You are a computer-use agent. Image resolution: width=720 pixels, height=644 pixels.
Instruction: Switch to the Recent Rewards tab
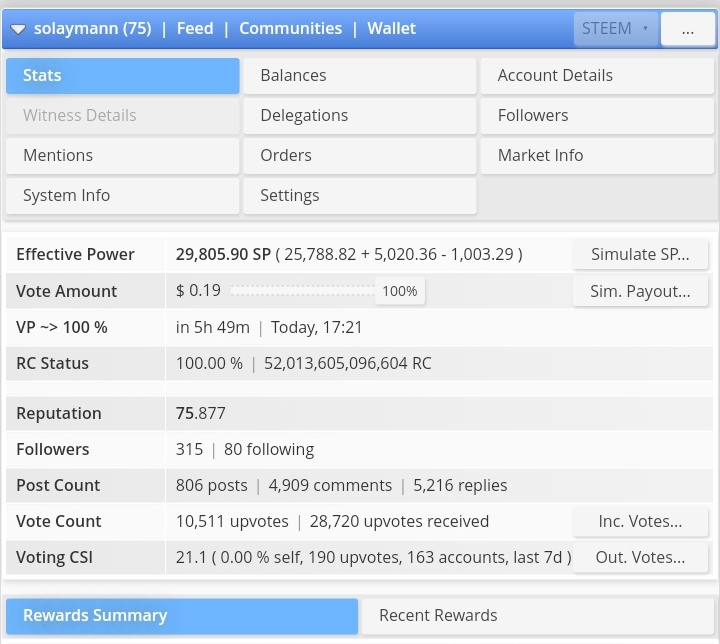point(538,616)
